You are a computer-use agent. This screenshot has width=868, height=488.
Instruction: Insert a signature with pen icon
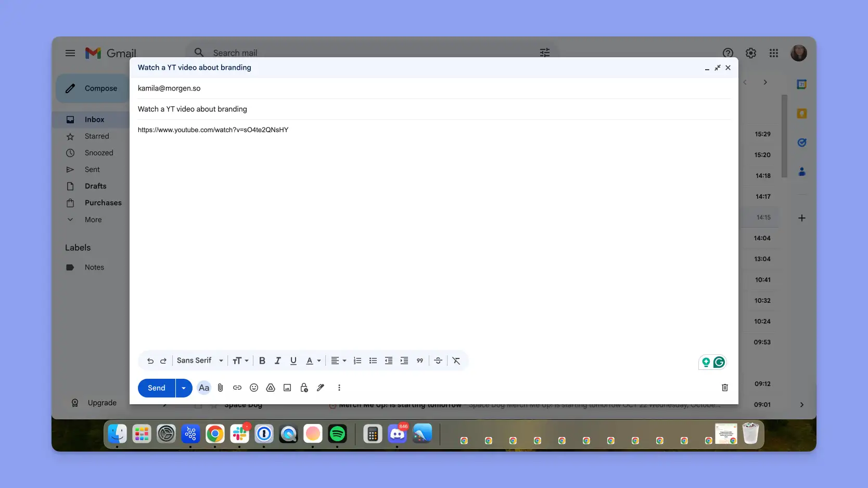pos(321,388)
